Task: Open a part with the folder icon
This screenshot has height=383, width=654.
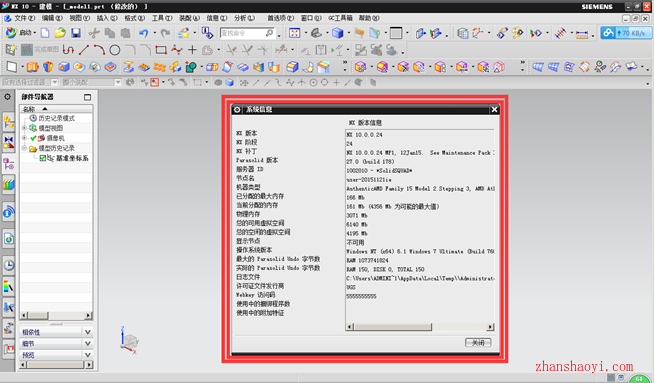Action: click(60, 33)
